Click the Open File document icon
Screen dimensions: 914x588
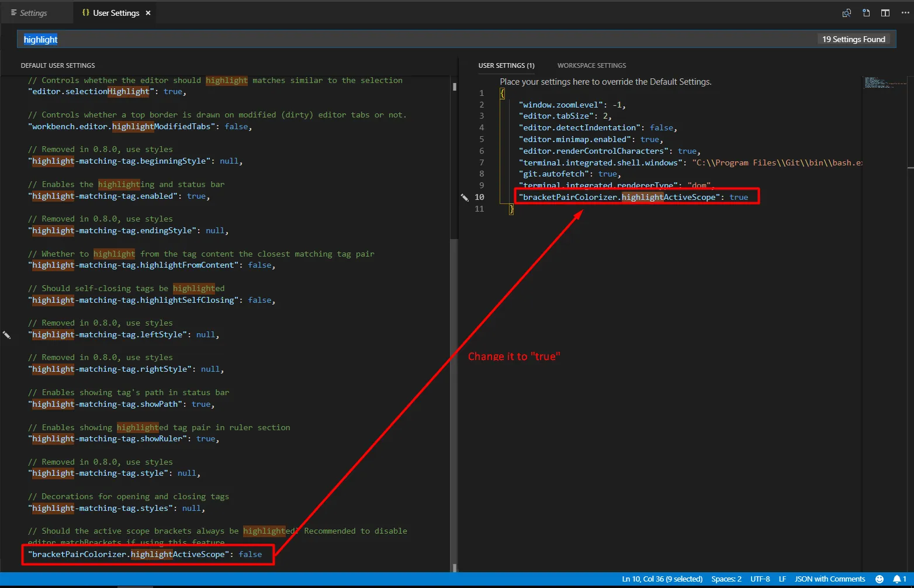pos(866,13)
